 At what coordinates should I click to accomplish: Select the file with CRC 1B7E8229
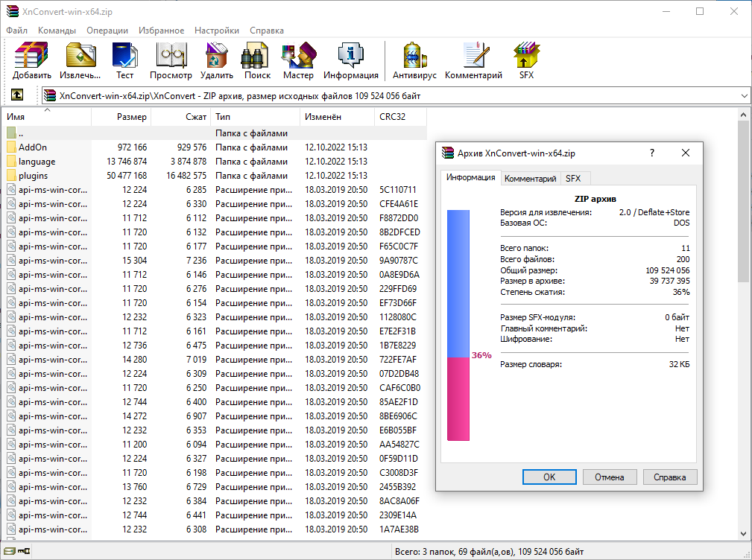214,346
